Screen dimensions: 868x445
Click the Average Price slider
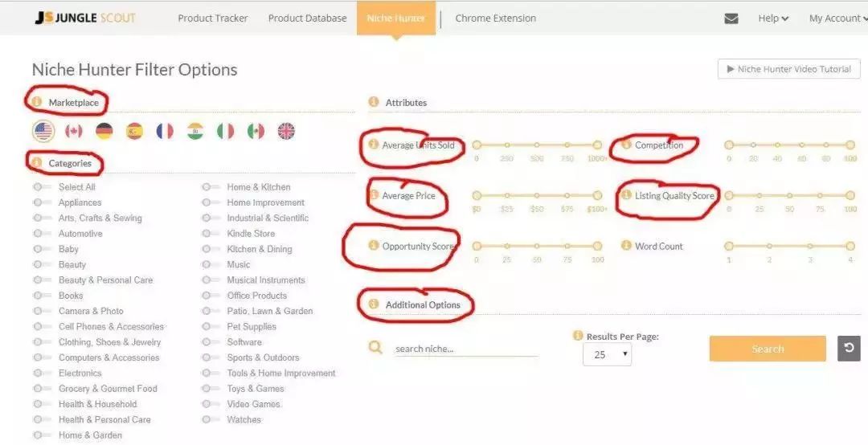(x=537, y=195)
